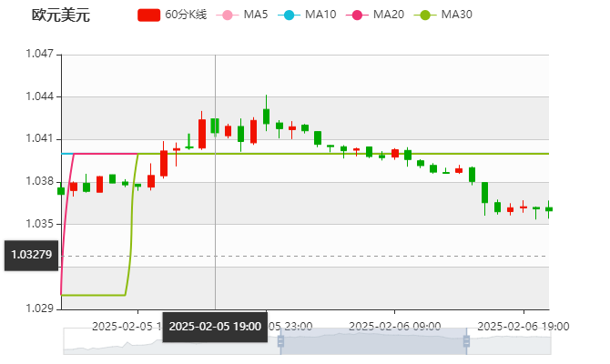Toggle MA10 line visibility in legend
This screenshot has width=610, height=364.
318,15
